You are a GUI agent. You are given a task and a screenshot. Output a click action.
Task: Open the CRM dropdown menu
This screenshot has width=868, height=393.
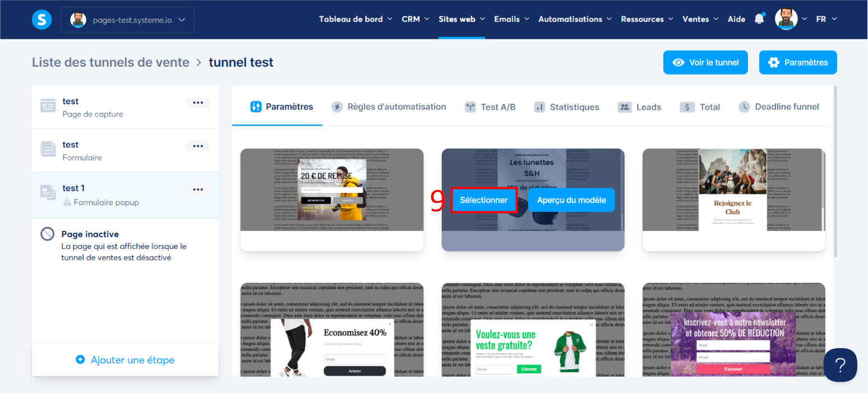tap(415, 19)
